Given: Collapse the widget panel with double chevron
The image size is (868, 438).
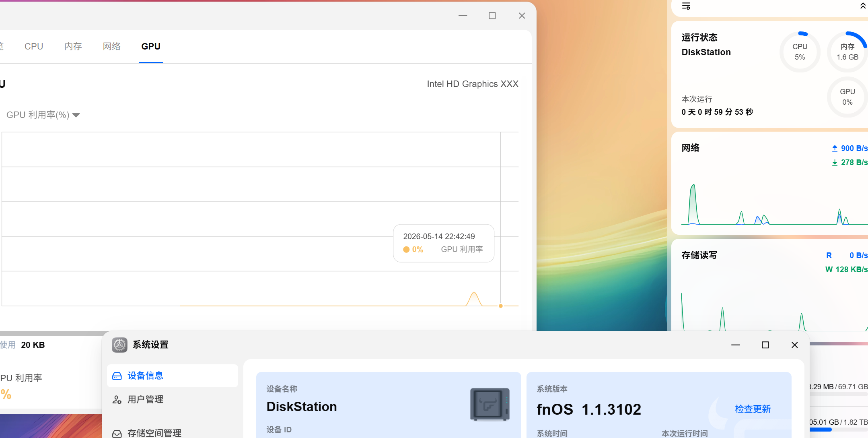Looking at the screenshot, I should 862,6.
